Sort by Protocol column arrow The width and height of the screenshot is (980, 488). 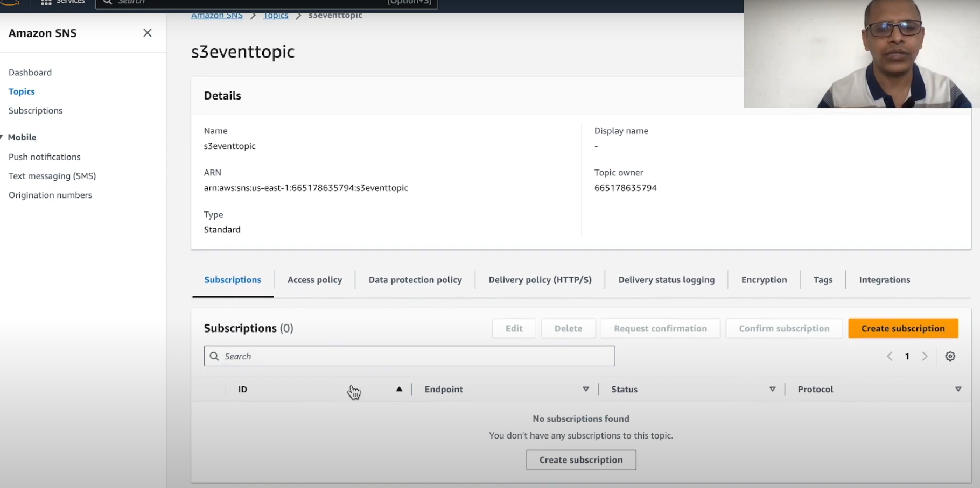(x=958, y=389)
